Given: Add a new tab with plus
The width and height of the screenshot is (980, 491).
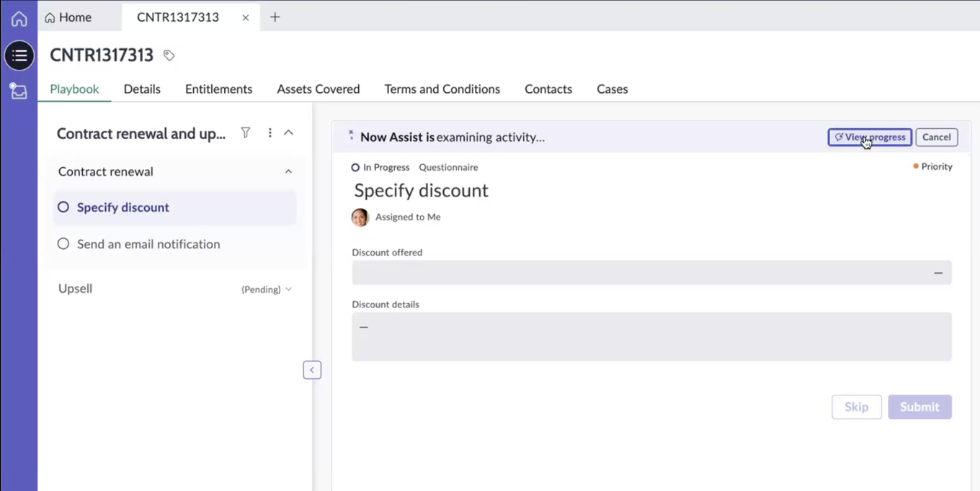Looking at the screenshot, I should (x=275, y=17).
